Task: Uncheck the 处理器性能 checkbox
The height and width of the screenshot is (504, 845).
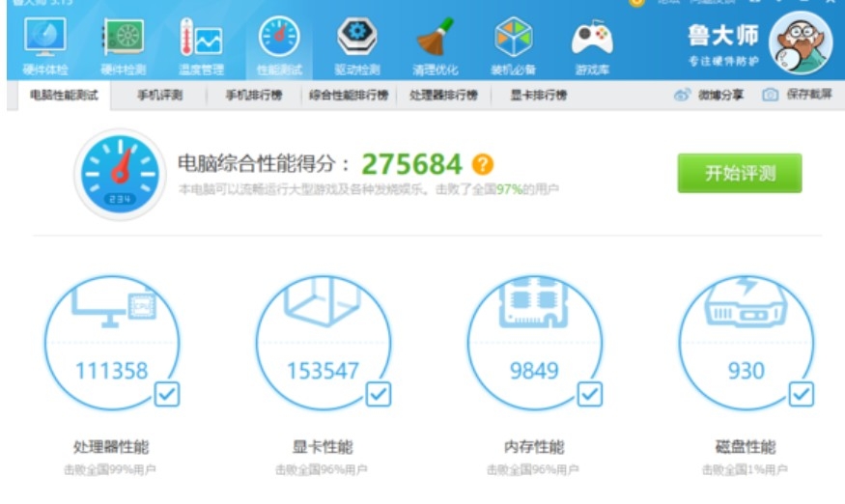Action: click(166, 394)
